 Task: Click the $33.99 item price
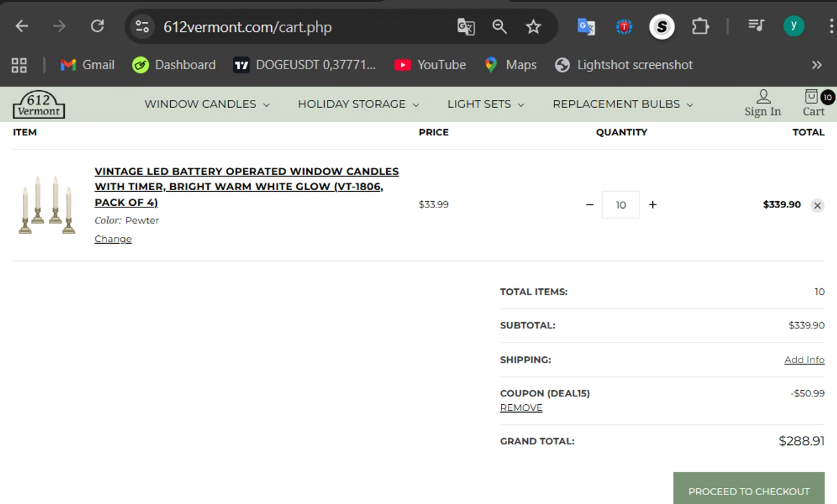pyautogui.click(x=434, y=205)
